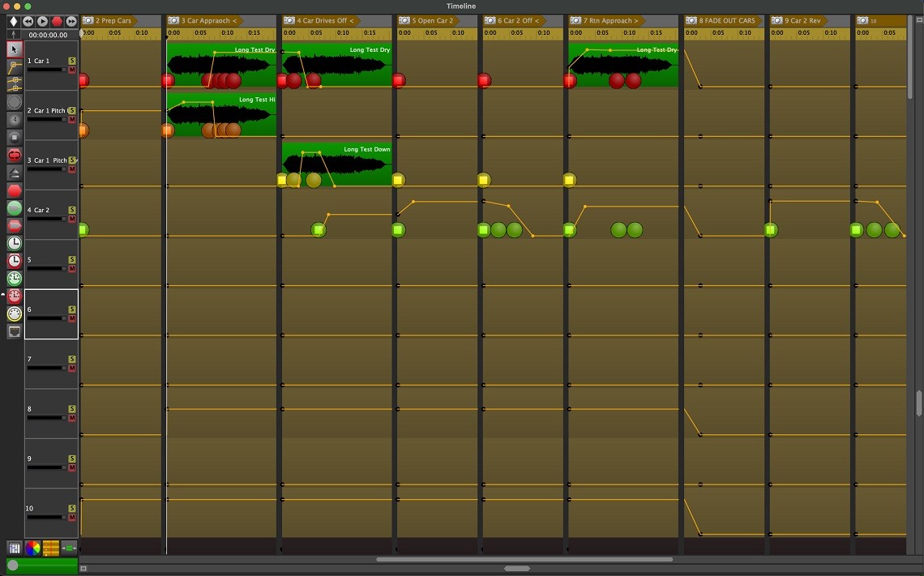
Task: Select the green circle arrow go tool
Action: pos(14,208)
